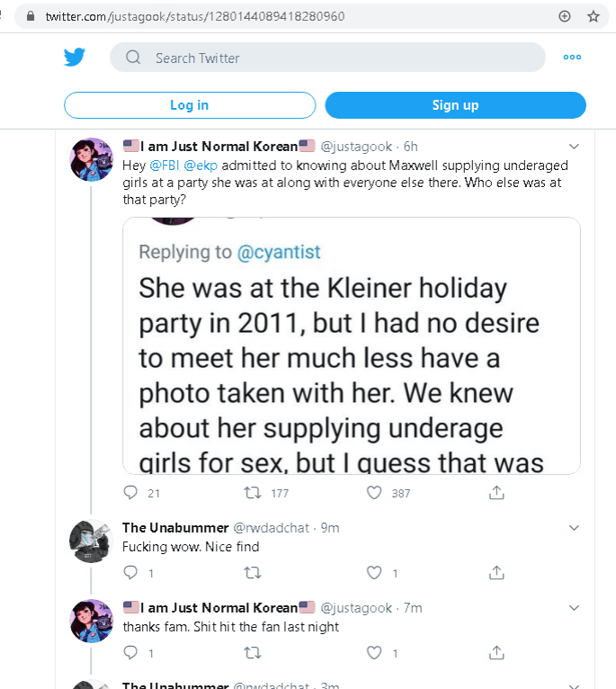Expand the chevron on the Unabummer reply
The width and height of the screenshot is (616, 689).
(x=575, y=528)
